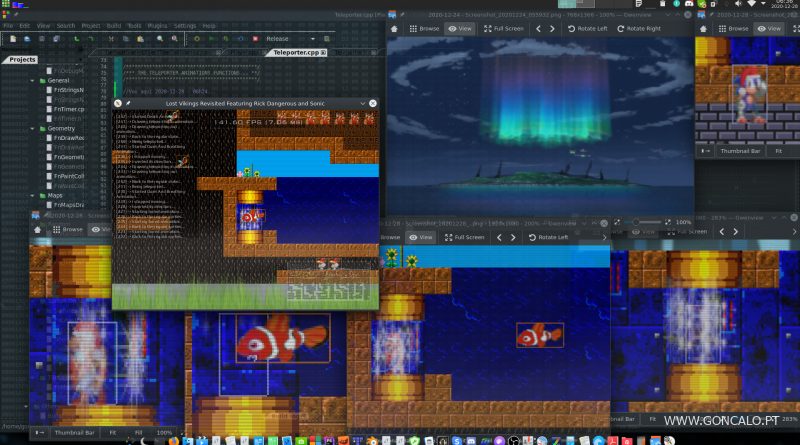
Task: Click the Save all icon in IDE toolbar
Action: click(56, 39)
